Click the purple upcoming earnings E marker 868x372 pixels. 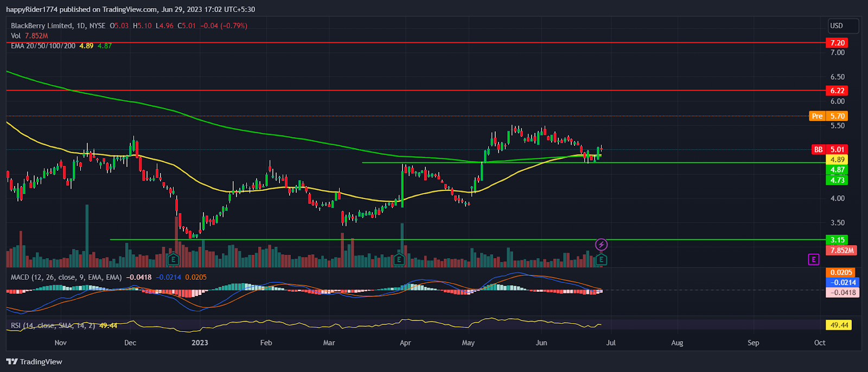(x=814, y=259)
